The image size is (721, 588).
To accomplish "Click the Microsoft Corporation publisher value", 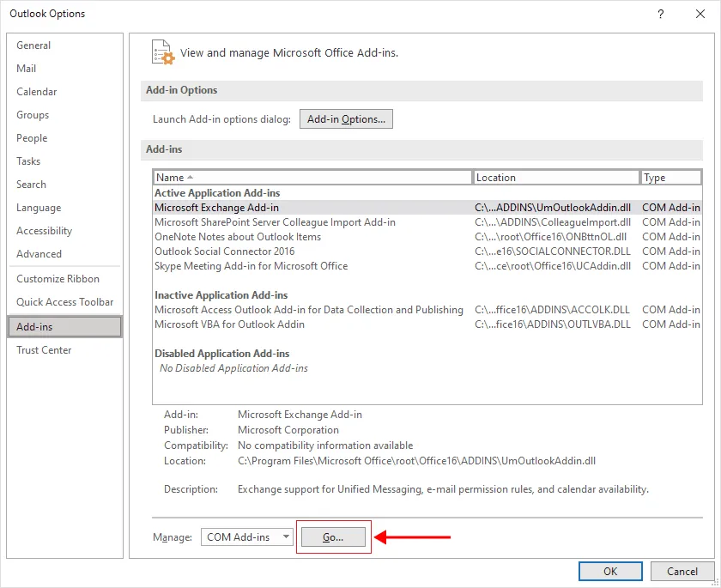I will click(x=288, y=430).
